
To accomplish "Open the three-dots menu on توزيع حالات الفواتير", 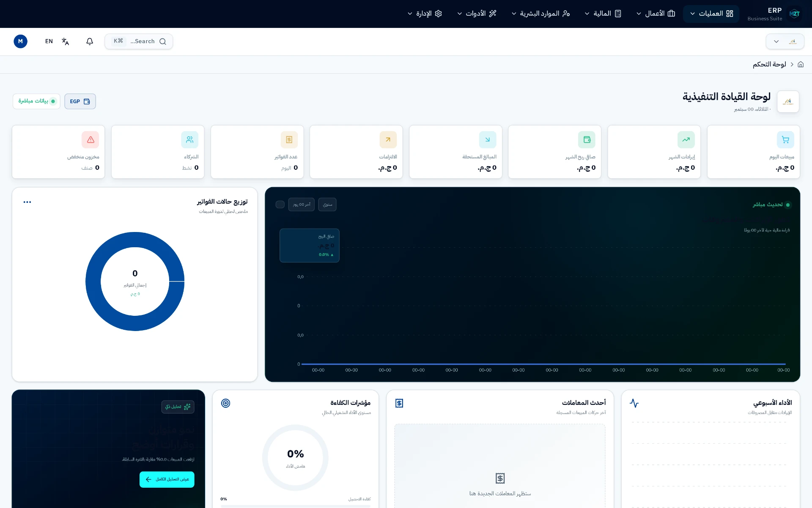I will click(x=27, y=202).
